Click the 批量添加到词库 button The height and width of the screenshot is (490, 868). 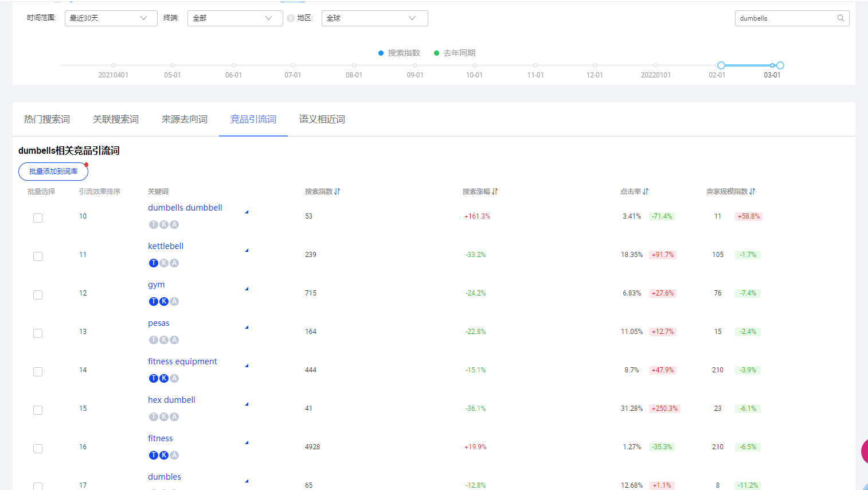click(x=53, y=171)
